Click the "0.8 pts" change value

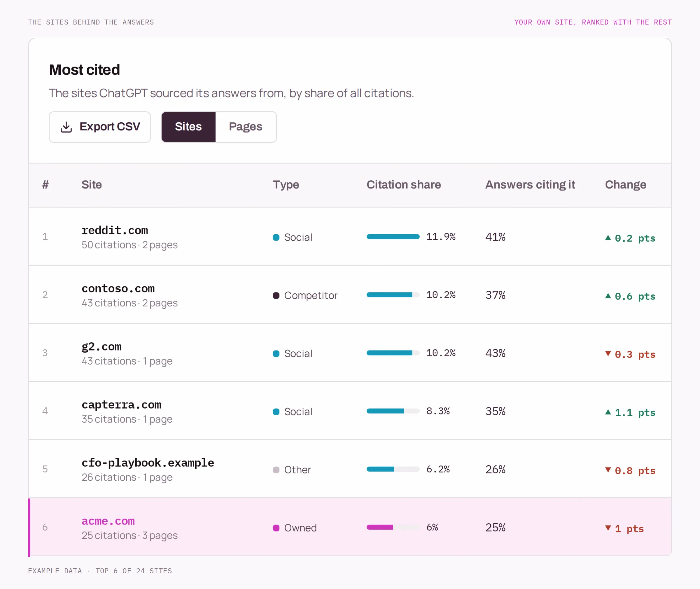635,471
